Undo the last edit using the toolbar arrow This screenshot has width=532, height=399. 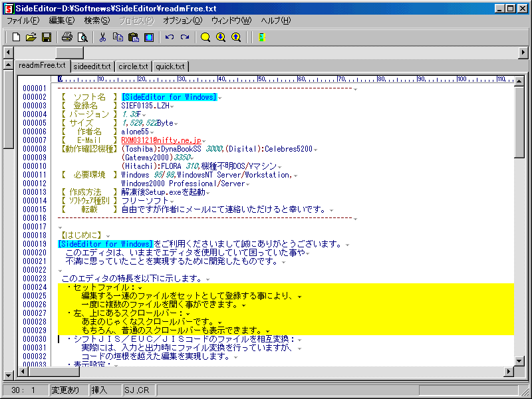(x=170, y=37)
